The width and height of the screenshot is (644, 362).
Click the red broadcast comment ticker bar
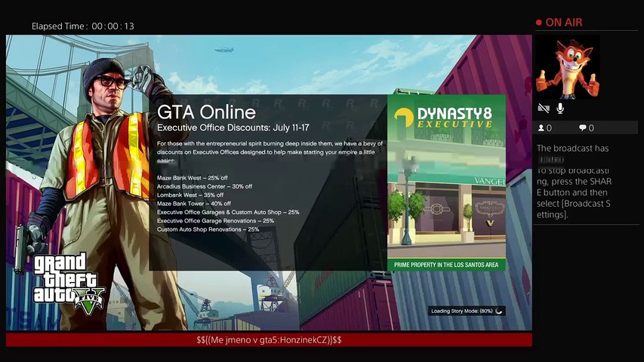click(x=269, y=340)
